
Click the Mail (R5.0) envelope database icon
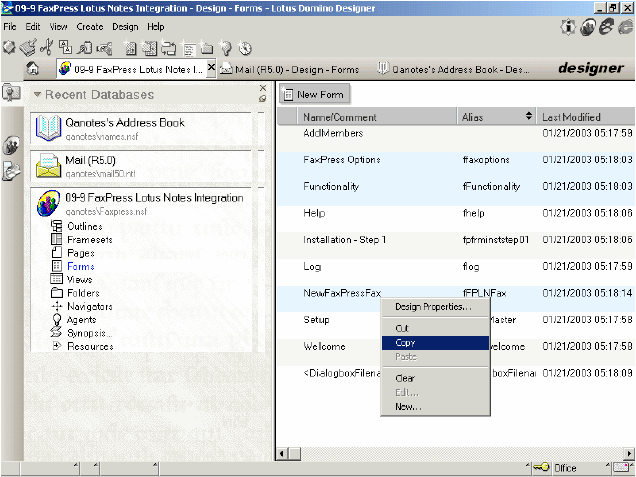(48, 165)
